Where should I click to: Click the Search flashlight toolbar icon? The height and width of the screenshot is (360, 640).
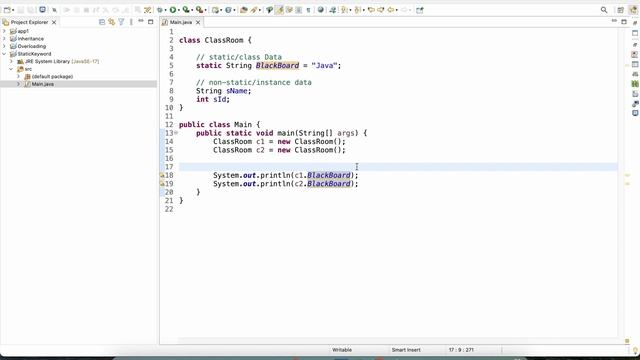coord(253,10)
